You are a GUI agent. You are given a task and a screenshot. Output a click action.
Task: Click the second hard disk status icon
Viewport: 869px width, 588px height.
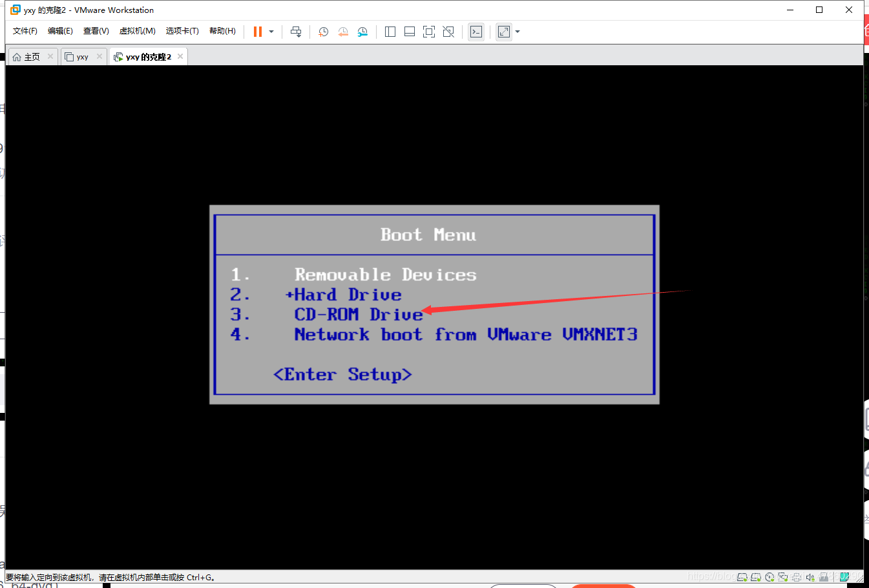(x=756, y=577)
